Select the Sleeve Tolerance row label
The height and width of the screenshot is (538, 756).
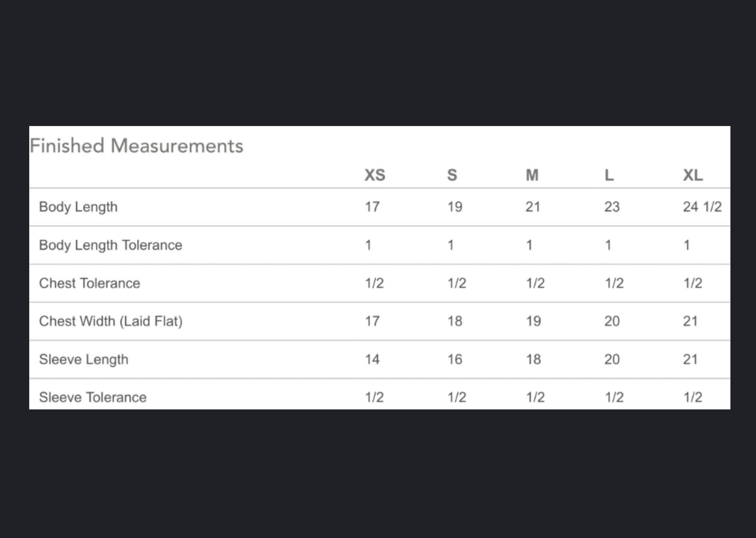pos(93,397)
